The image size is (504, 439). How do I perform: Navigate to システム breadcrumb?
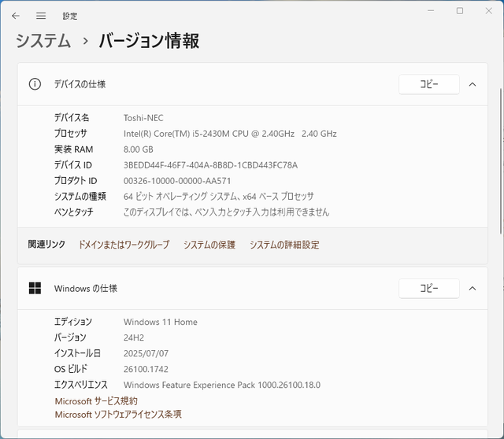[43, 41]
